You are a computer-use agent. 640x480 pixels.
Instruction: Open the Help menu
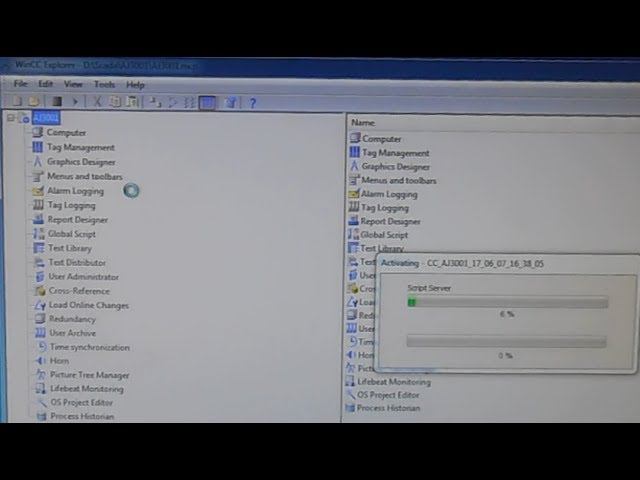pyautogui.click(x=136, y=85)
